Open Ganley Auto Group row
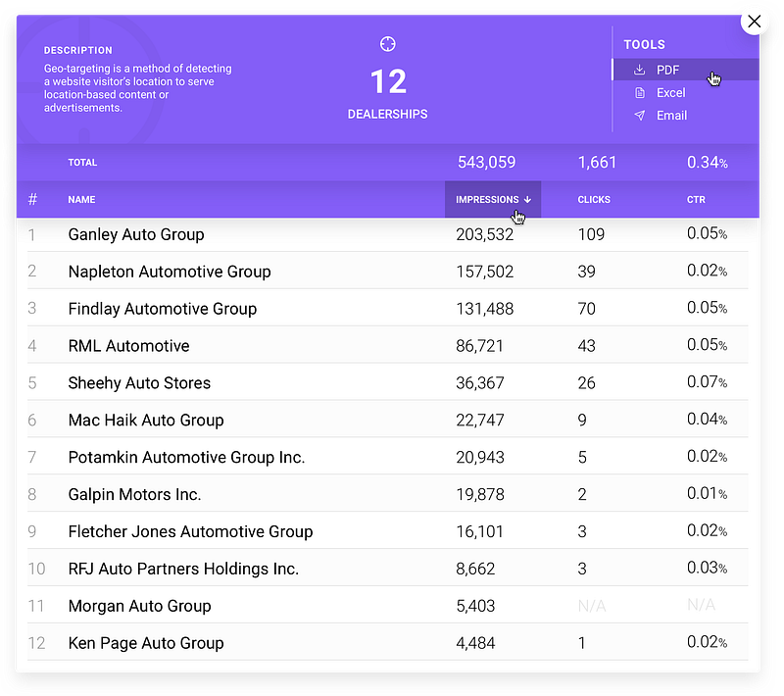The height and width of the screenshot is (696, 784). [x=136, y=234]
